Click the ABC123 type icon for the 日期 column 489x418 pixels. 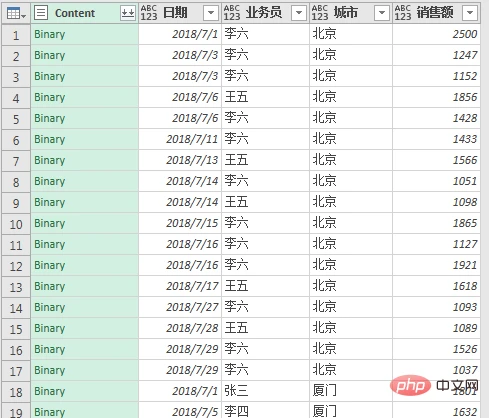149,13
